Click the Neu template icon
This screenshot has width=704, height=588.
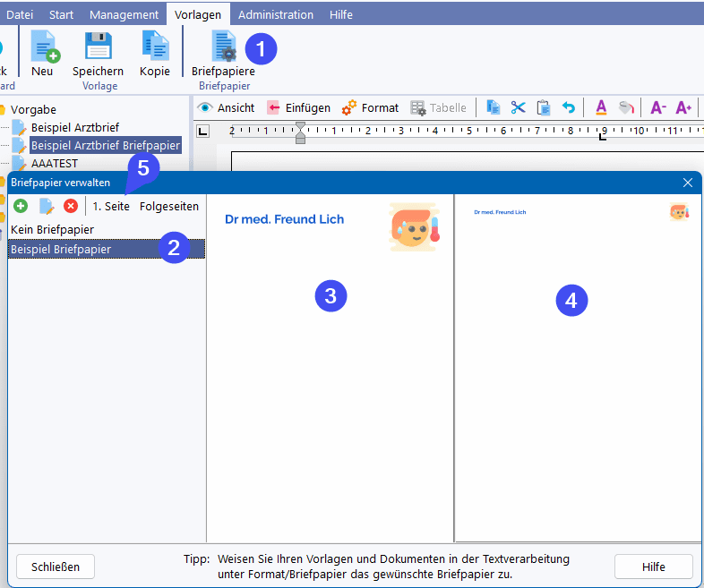[42, 52]
